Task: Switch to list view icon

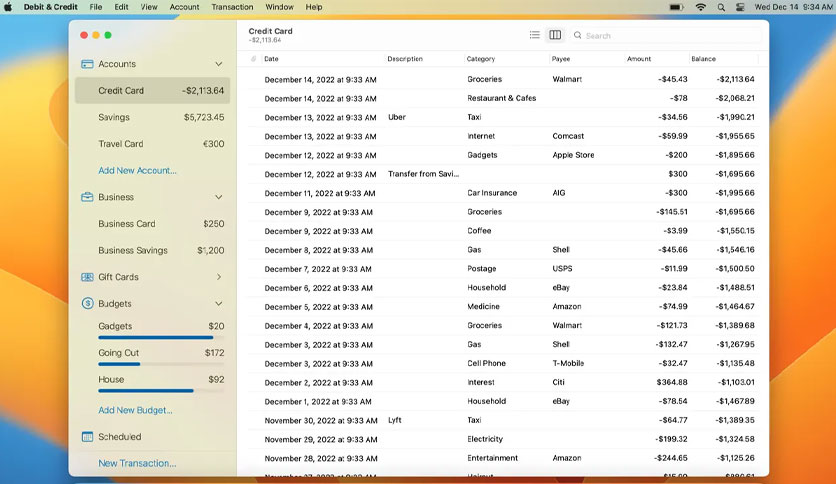Action: tap(534, 35)
